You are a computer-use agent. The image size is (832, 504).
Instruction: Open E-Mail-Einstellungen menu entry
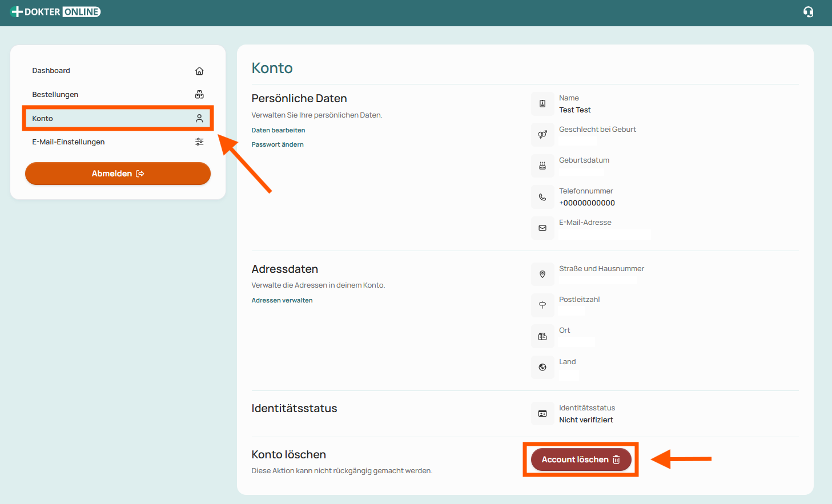[118, 142]
